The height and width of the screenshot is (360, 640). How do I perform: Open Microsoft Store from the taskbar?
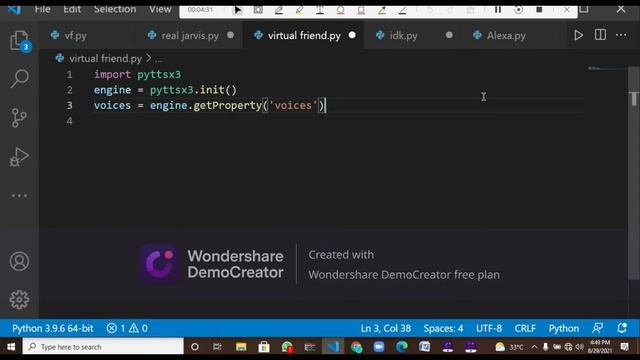click(264, 347)
